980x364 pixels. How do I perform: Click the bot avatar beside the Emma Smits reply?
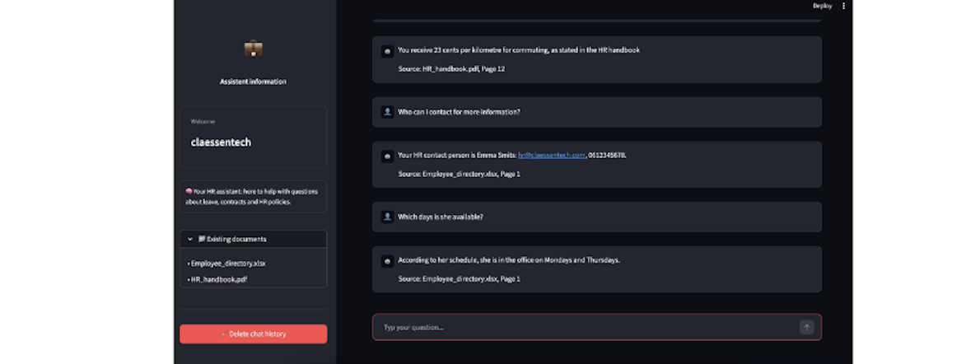[x=387, y=155]
